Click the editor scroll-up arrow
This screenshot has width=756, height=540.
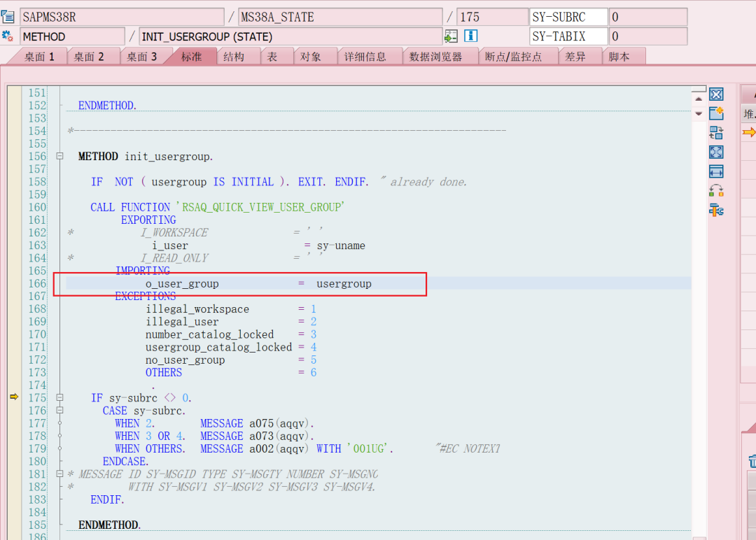click(x=699, y=99)
